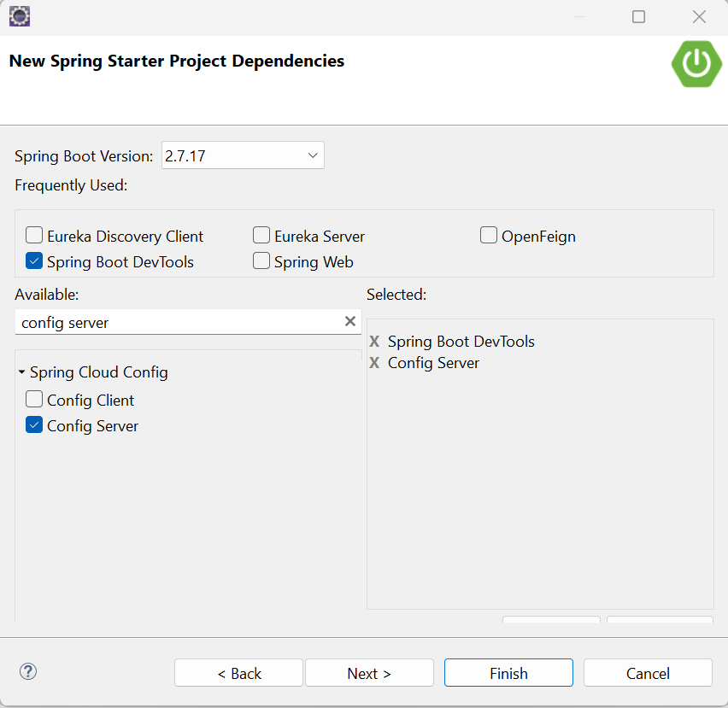Remove Config Server via X icon

pos(374,363)
